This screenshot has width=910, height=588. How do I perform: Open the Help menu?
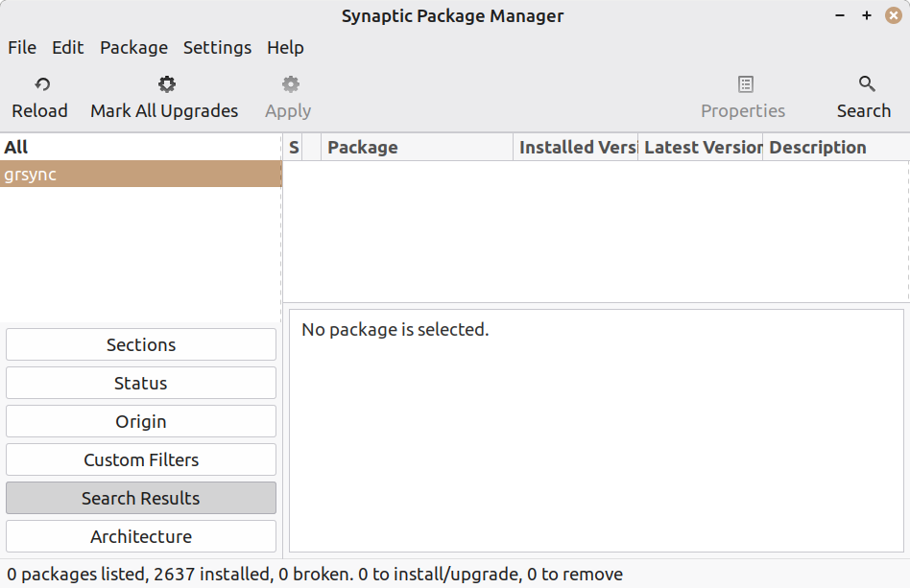tap(285, 47)
